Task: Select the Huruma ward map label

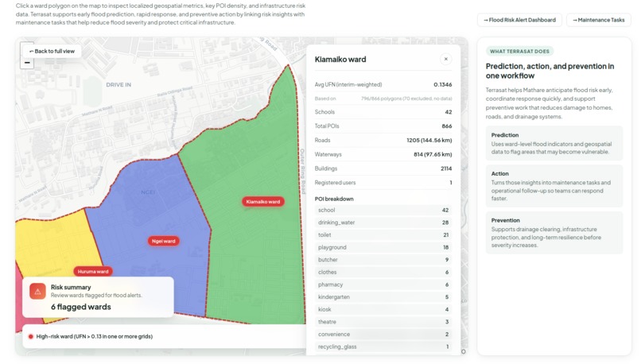Action: point(93,271)
